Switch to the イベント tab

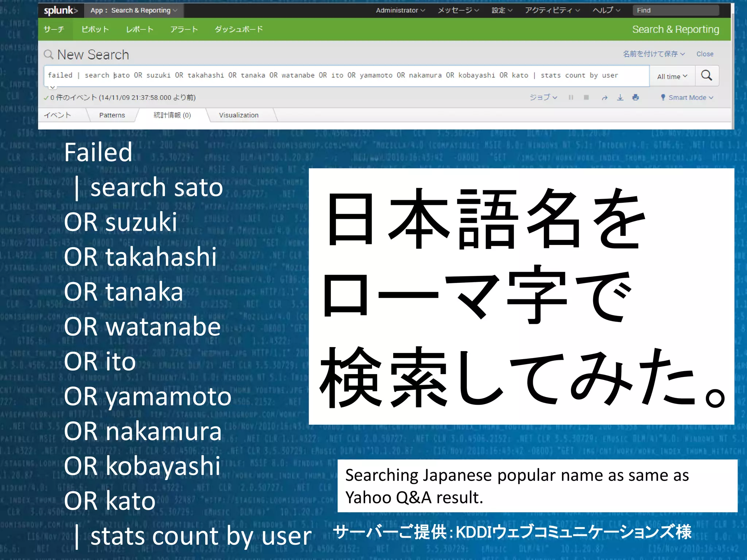[x=58, y=115]
